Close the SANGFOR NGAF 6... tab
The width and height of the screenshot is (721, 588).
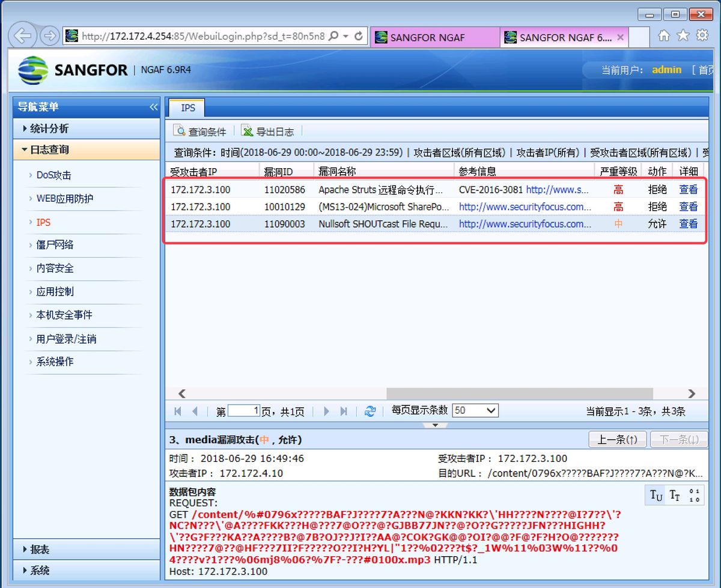pos(621,37)
